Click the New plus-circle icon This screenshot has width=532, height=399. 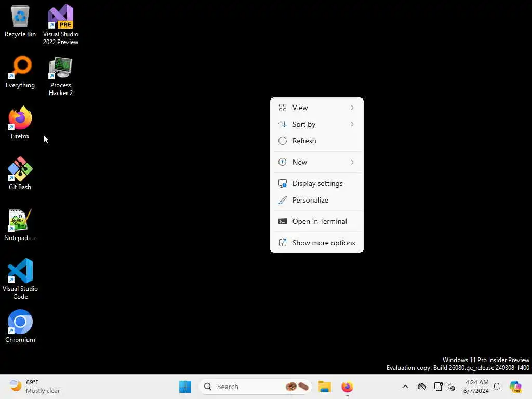click(282, 162)
